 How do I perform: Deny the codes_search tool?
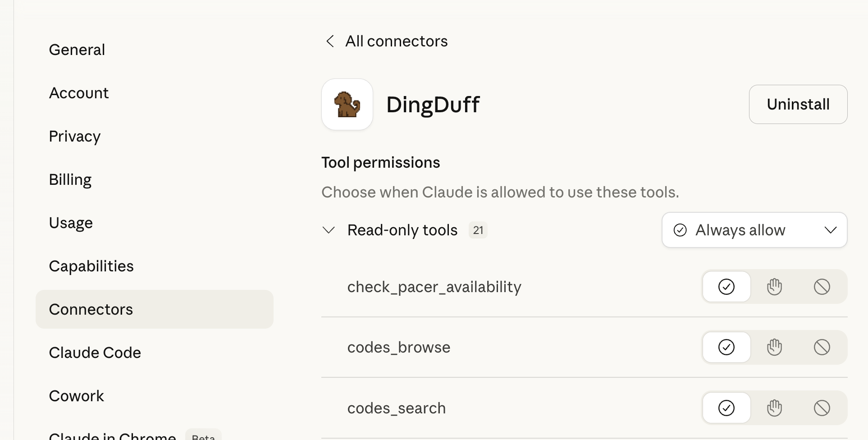[x=822, y=408]
